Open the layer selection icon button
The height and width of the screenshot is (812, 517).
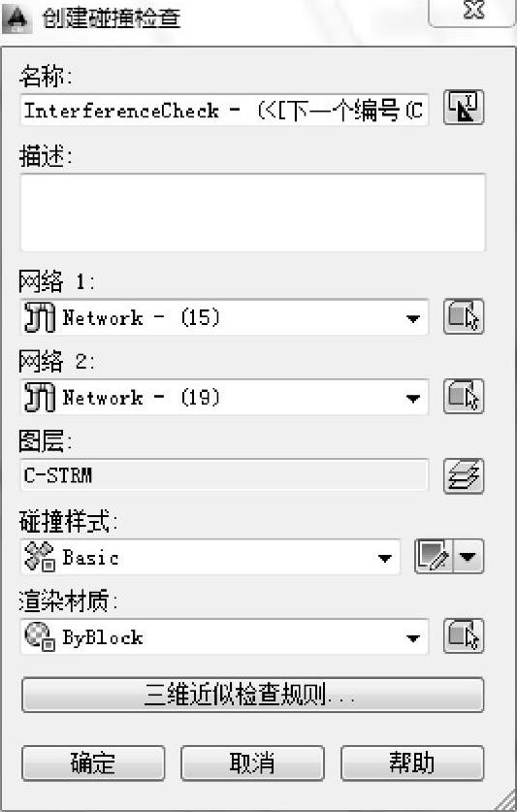(x=464, y=475)
